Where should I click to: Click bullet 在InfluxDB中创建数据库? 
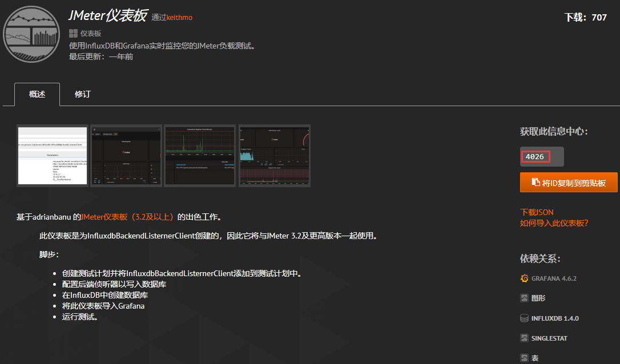tap(105, 295)
